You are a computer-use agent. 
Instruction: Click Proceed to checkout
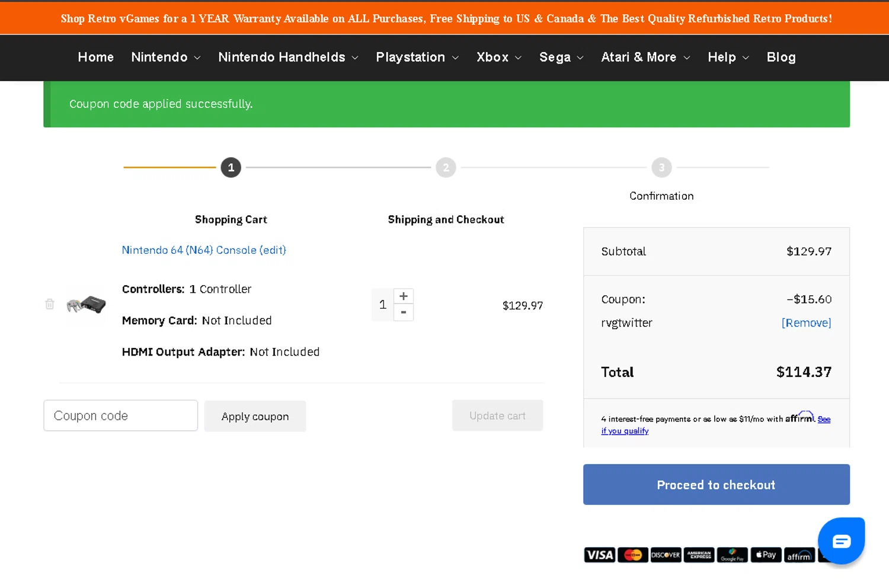click(717, 485)
